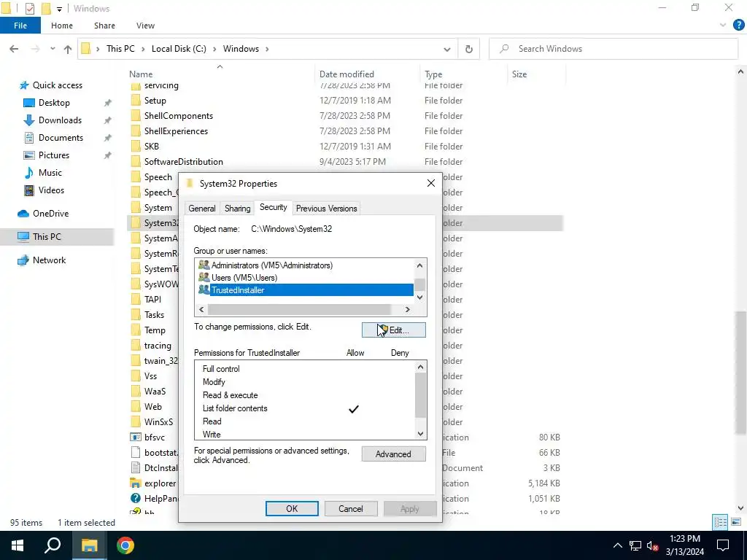747x560 pixels.
Task: Open Downloads in the navigation pane
Action: 60,120
